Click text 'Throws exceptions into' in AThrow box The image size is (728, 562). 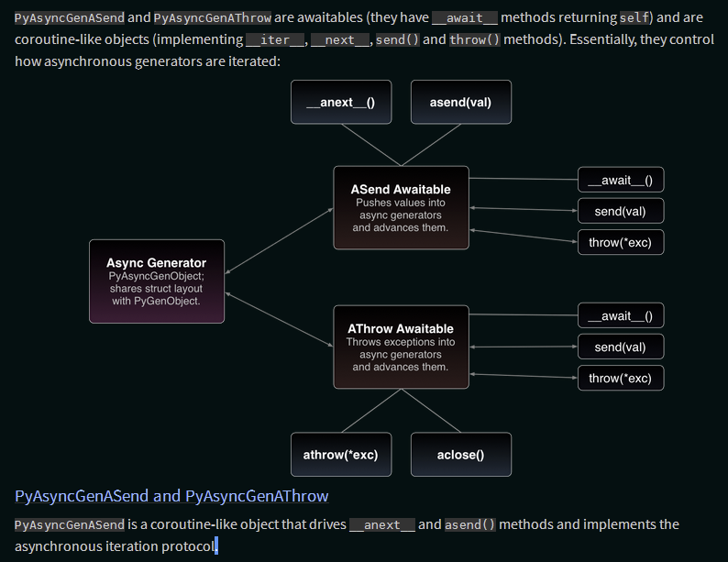[401, 342]
